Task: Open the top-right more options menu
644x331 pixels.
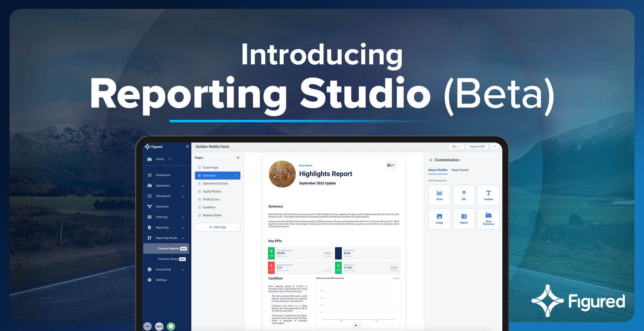Action: pyautogui.click(x=495, y=146)
